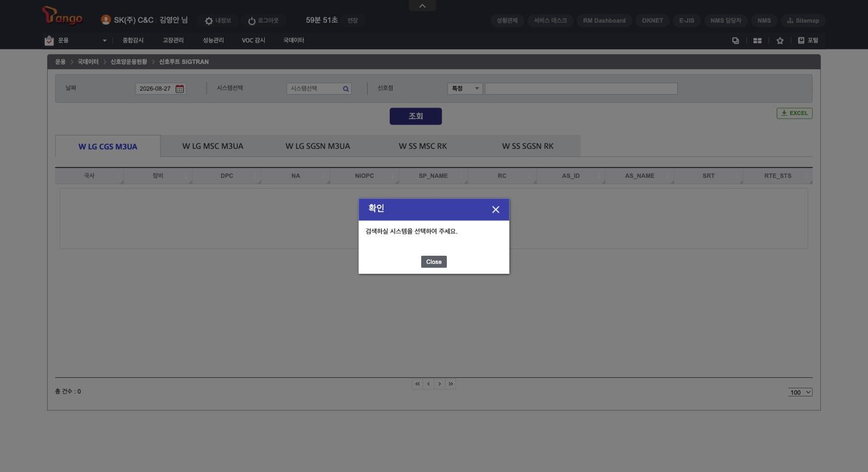Switch to W LG SGSN M3UA tab
The height and width of the screenshot is (472, 868).
[x=318, y=146]
